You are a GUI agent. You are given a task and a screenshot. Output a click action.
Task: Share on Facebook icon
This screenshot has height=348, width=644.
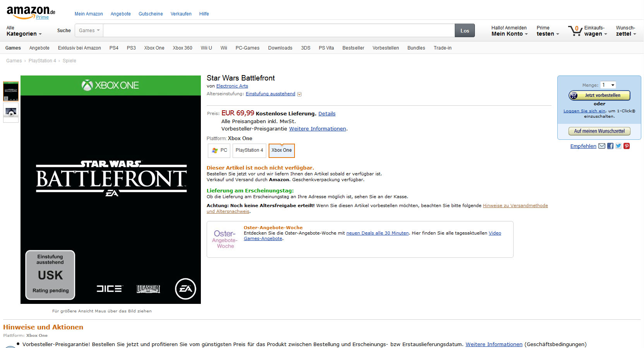click(x=610, y=146)
